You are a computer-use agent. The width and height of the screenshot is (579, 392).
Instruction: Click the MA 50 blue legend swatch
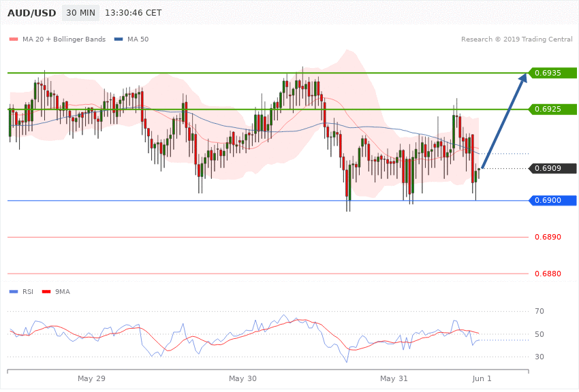(119, 39)
